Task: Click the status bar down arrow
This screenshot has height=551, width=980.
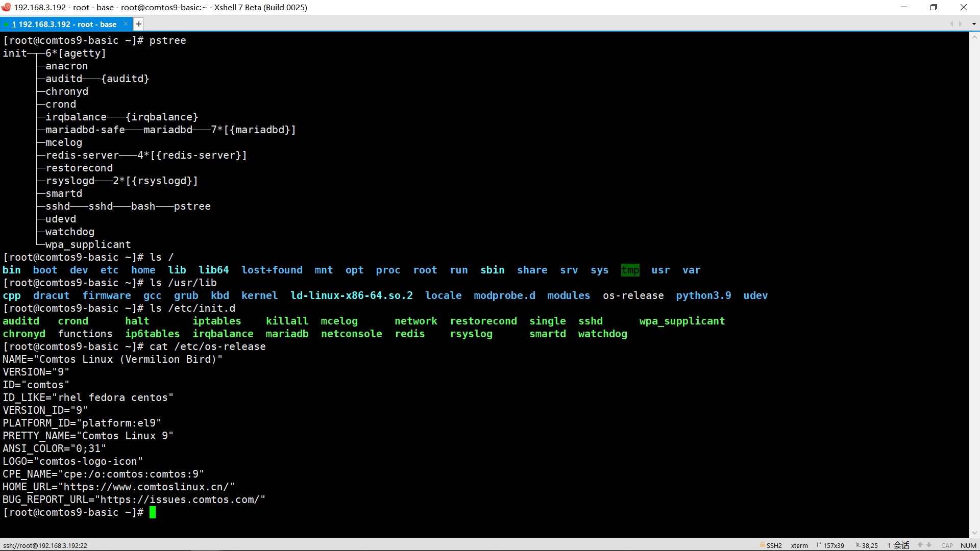Action: (x=929, y=545)
